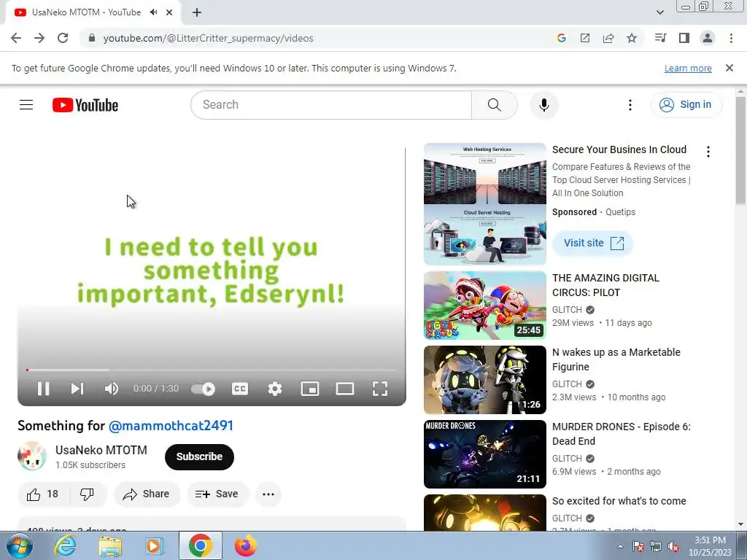Open So excited for what's to come
747x560 pixels.
click(x=619, y=501)
